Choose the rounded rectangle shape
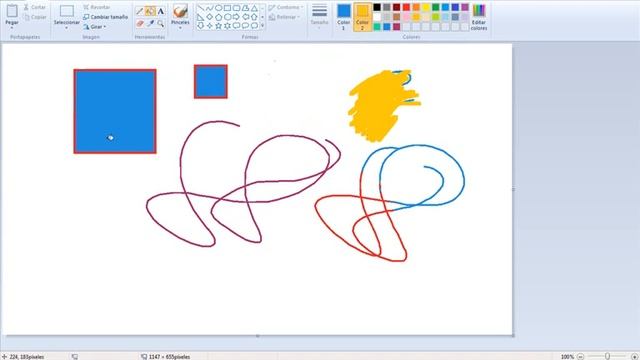This screenshot has height=360, width=640. coord(236,8)
